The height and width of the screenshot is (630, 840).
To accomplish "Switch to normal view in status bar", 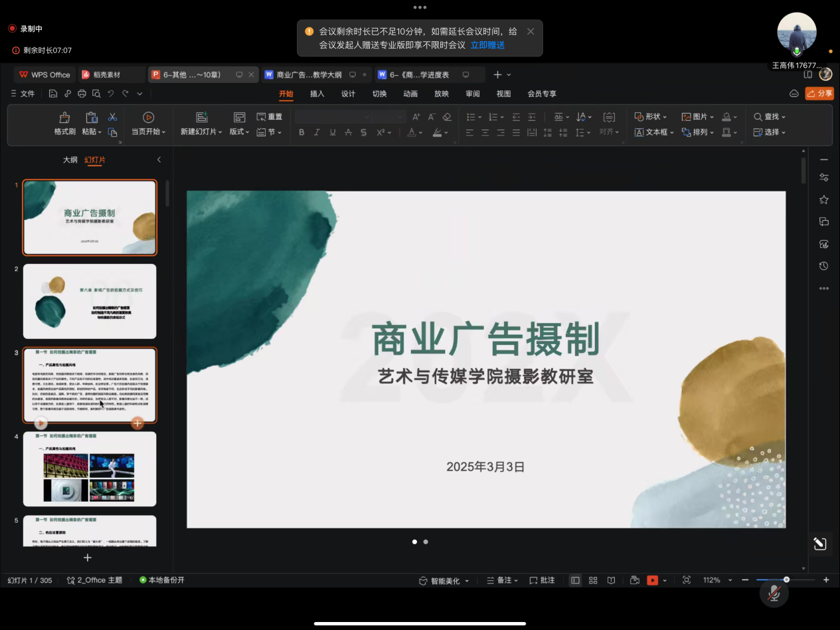I will click(x=575, y=580).
